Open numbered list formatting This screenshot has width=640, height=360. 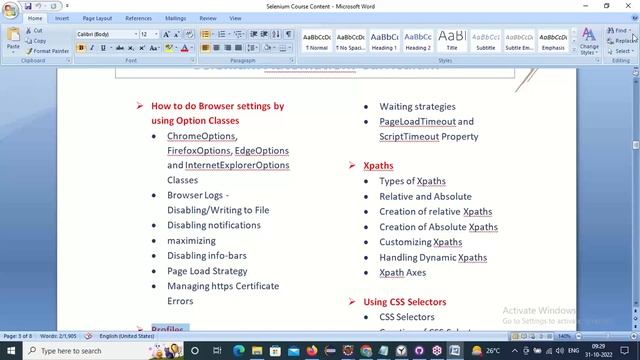(x=223, y=34)
